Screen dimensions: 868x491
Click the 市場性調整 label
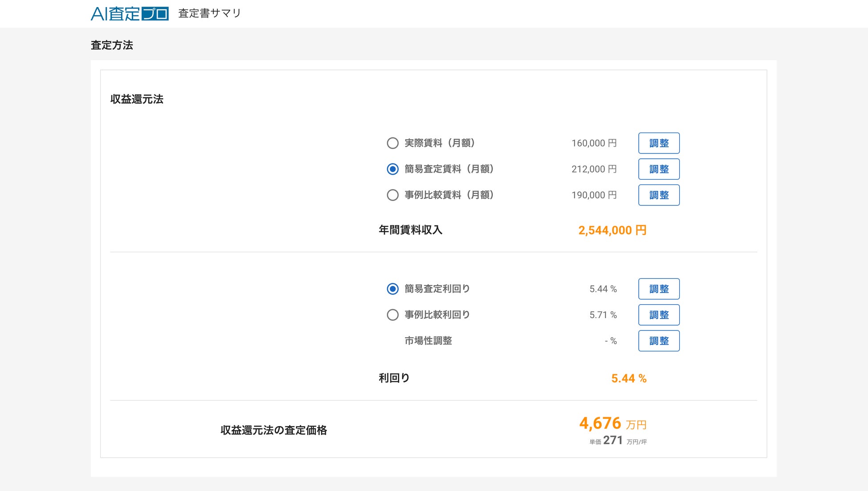[428, 341]
